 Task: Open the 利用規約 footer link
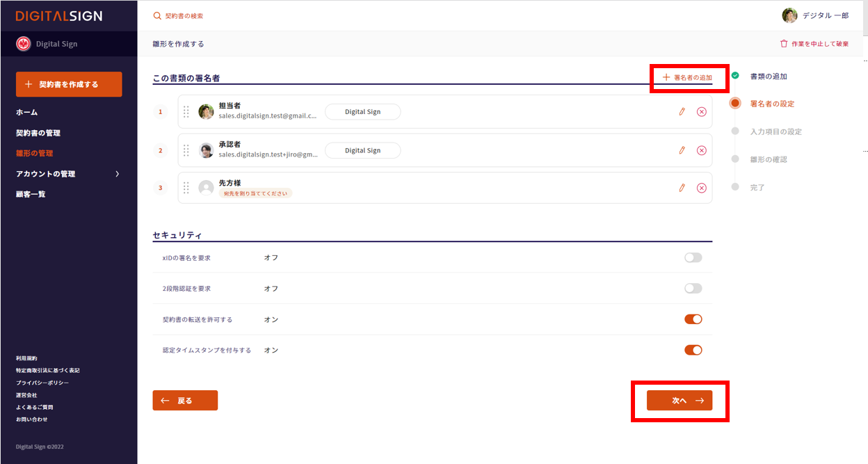point(26,358)
